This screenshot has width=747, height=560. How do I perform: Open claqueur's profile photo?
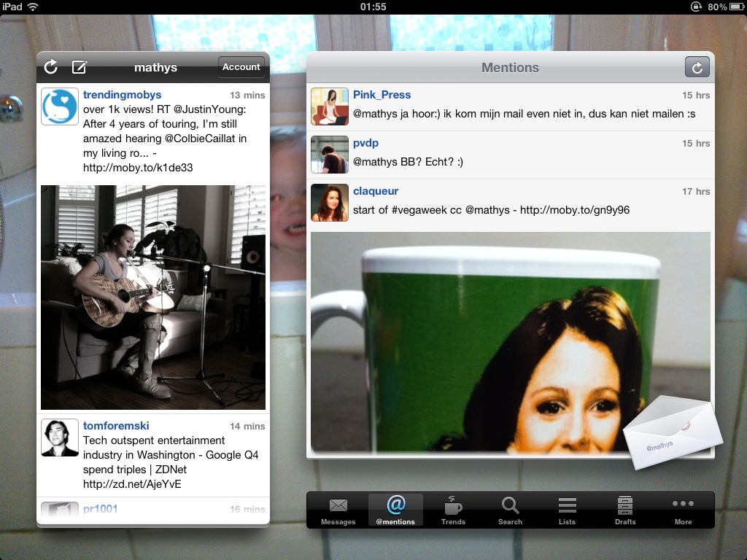330,203
